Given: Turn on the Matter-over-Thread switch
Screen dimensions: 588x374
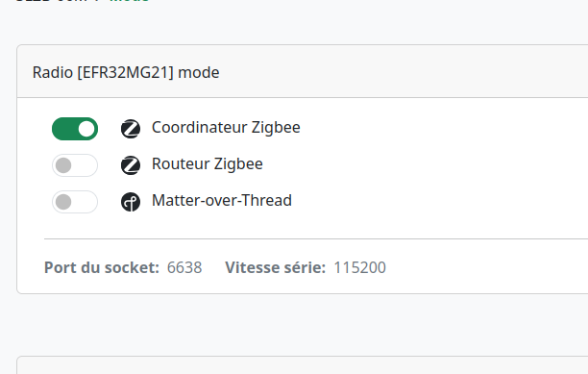Looking at the screenshot, I should pos(75,202).
